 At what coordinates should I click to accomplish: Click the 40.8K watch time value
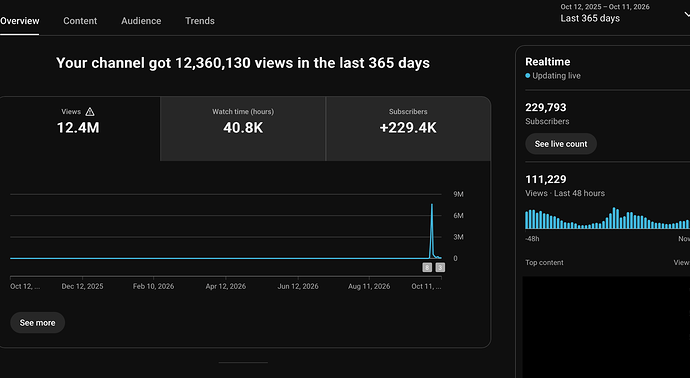[x=243, y=128]
